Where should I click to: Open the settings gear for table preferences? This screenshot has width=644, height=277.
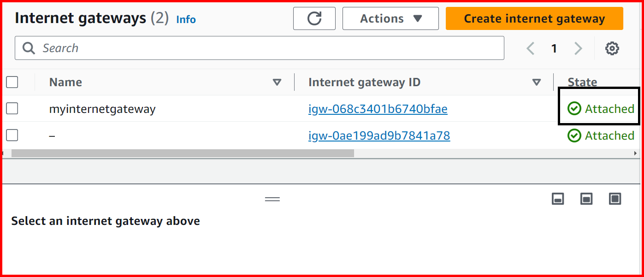612,48
